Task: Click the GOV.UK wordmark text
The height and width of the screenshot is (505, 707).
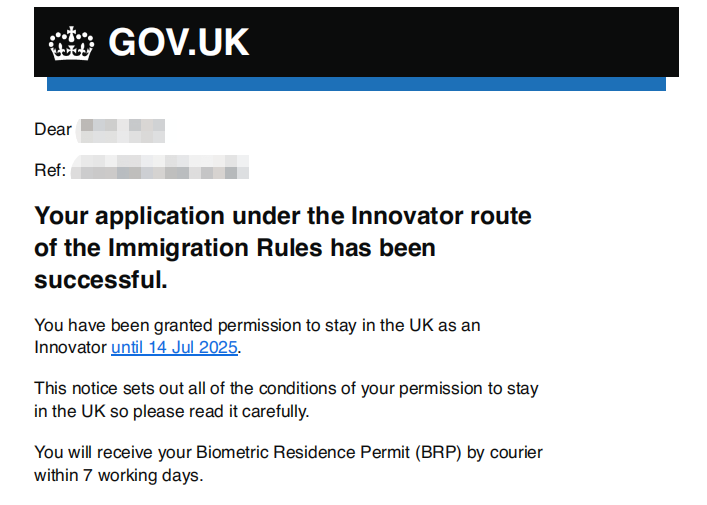Action: click(x=179, y=42)
